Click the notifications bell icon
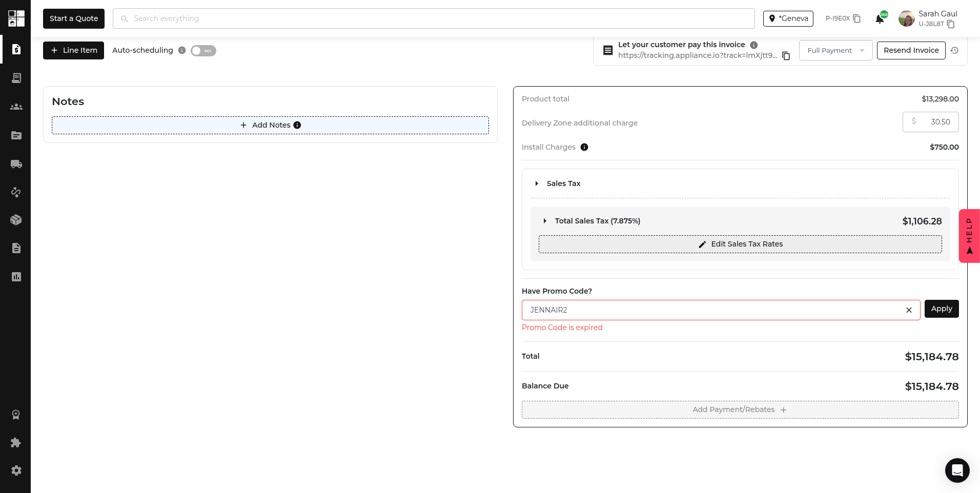This screenshot has height=493, width=980. point(880,19)
